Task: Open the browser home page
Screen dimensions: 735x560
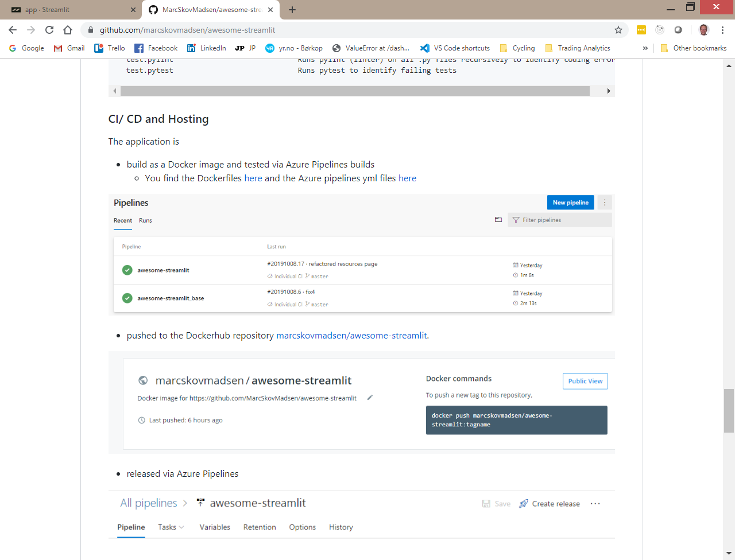Action: [x=68, y=30]
